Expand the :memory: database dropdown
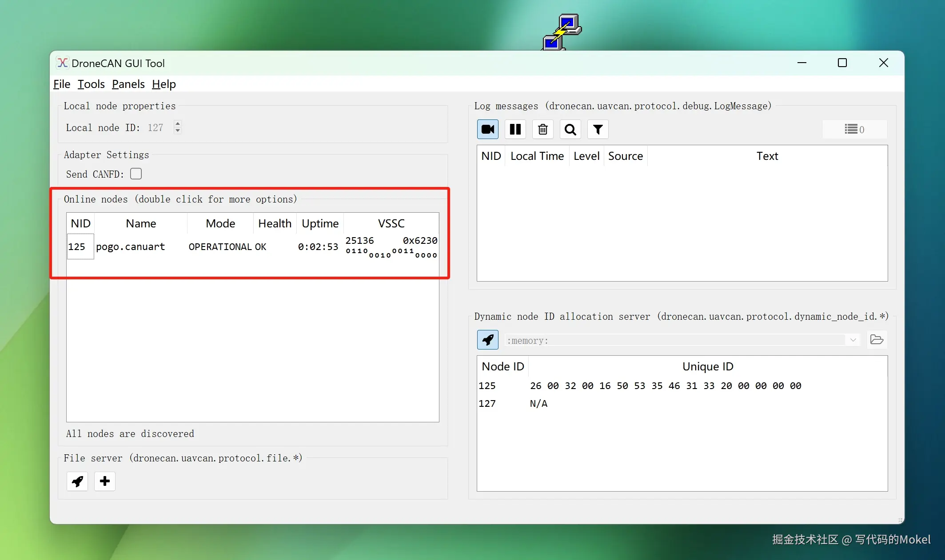This screenshot has width=945, height=560. coord(853,340)
